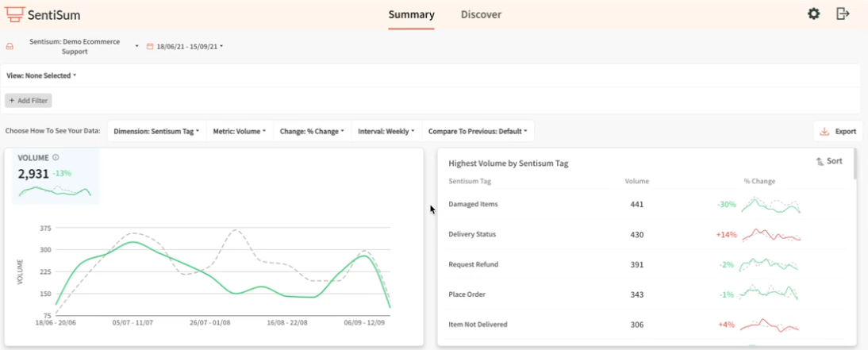This screenshot has width=868, height=350.
Task: Click the 16/08 - 22/08 axis label
Action: pos(287,321)
